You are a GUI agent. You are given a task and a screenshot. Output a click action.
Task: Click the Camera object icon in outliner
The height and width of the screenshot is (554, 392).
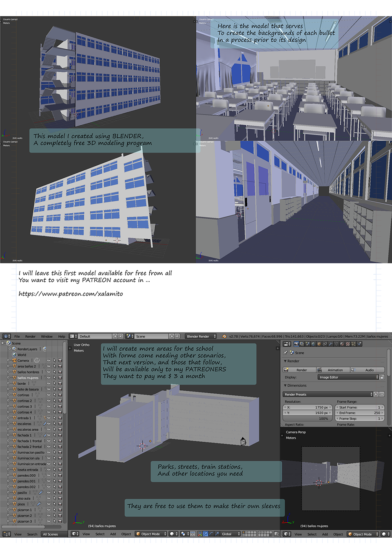click(x=14, y=360)
